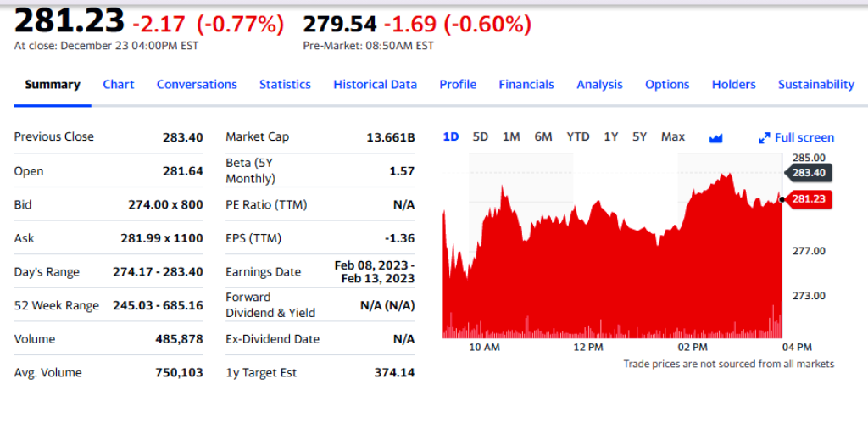View the Profile tab
868x429 pixels.
pos(458,85)
